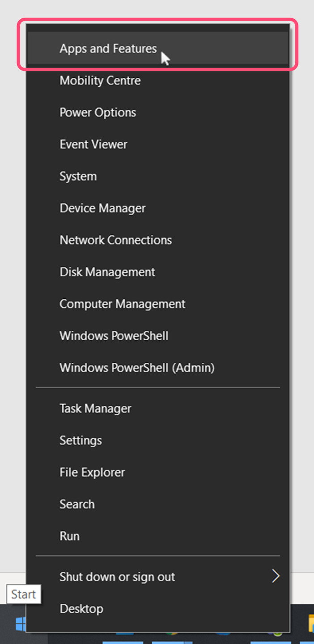The width and height of the screenshot is (314, 644).
Task: Select the File Explorer menu entry
Action: pos(92,472)
